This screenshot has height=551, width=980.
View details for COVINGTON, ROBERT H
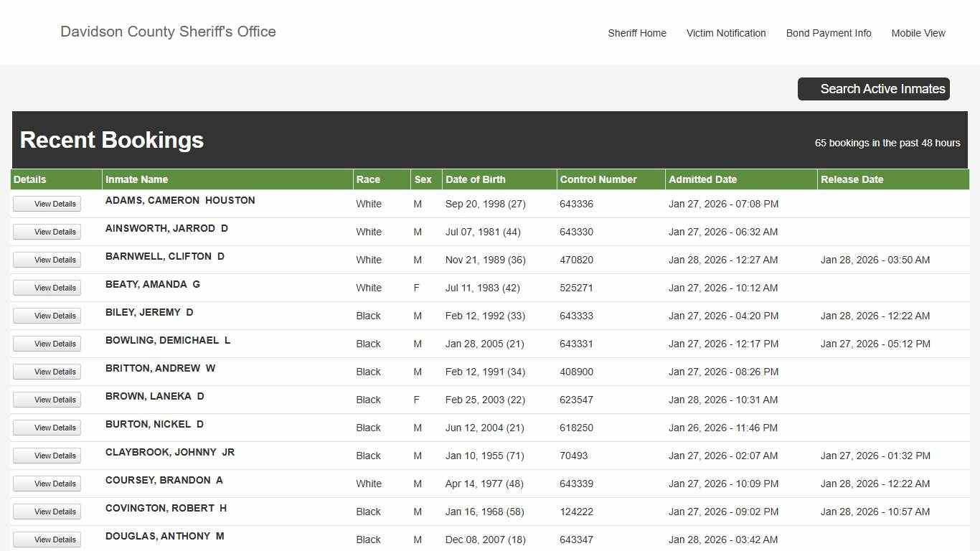point(47,512)
